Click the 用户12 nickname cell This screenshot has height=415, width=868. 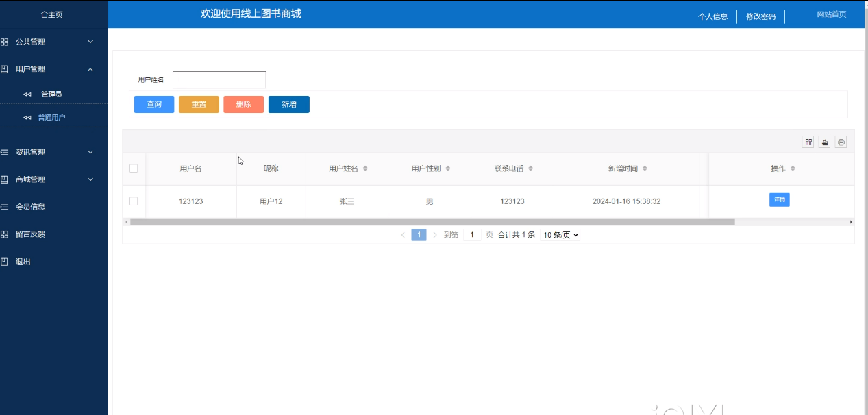tap(271, 201)
